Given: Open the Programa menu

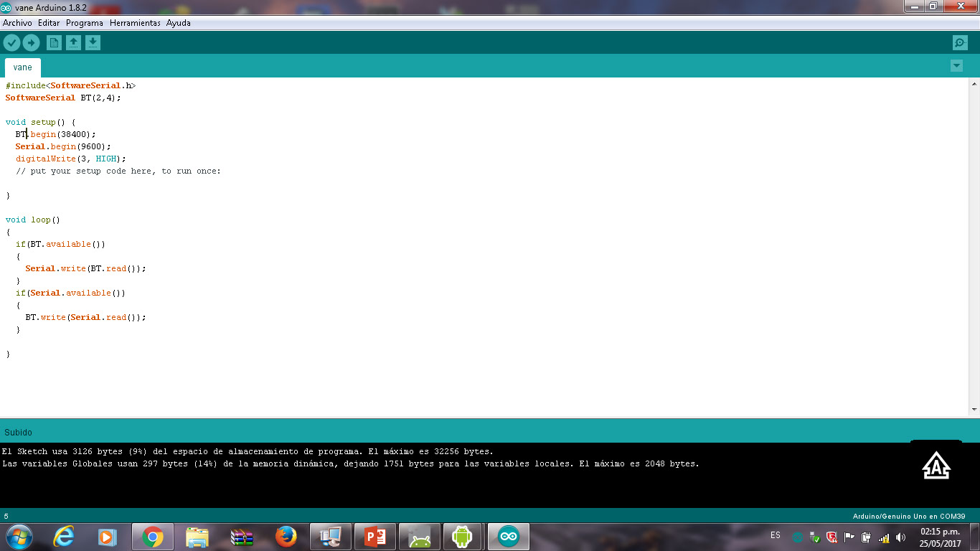Looking at the screenshot, I should 85,23.
